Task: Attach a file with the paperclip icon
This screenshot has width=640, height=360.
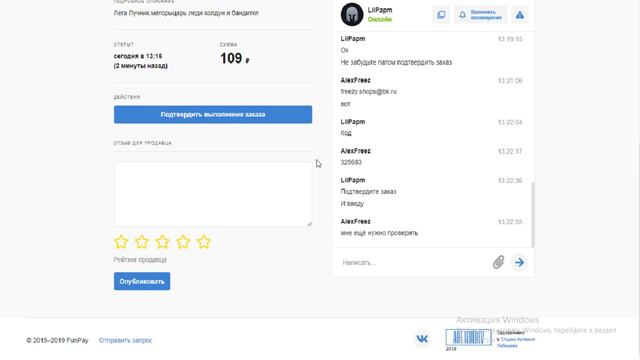Action: click(498, 262)
